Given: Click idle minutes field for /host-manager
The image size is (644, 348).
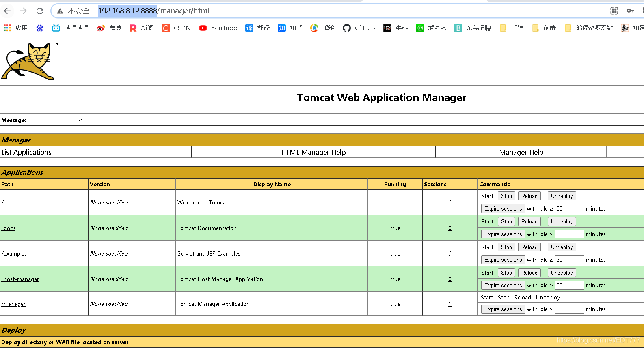Looking at the screenshot, I should (x=569, y=285).
